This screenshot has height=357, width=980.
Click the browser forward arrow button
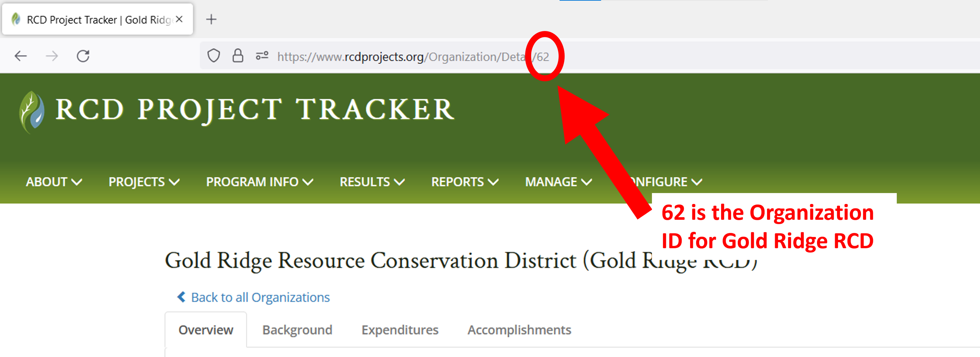52,56
